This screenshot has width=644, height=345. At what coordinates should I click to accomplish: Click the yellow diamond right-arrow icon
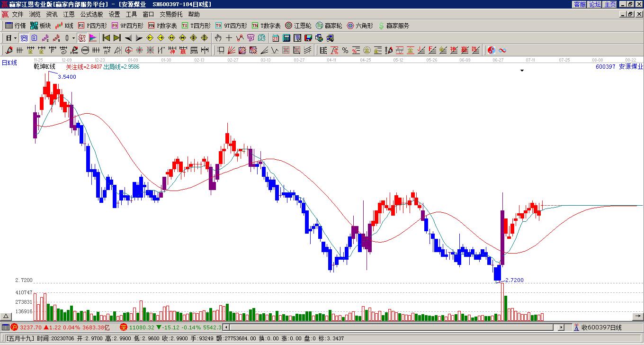pos(161,38)
